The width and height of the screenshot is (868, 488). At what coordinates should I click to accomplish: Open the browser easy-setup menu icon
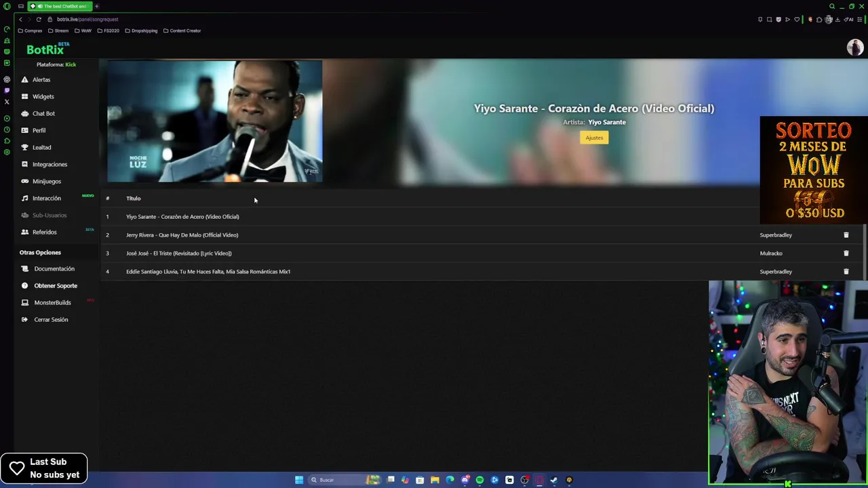pos(859,19)
